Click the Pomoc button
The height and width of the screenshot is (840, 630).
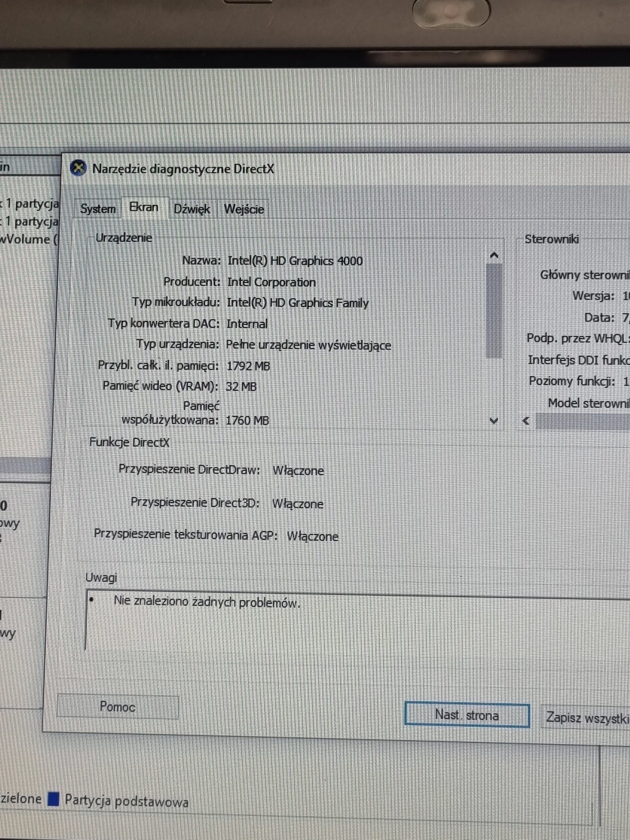tap(118, 707)
